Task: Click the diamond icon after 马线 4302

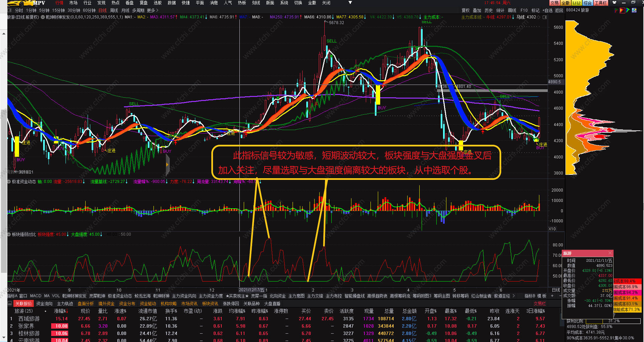Action: (x=538, y=17)
